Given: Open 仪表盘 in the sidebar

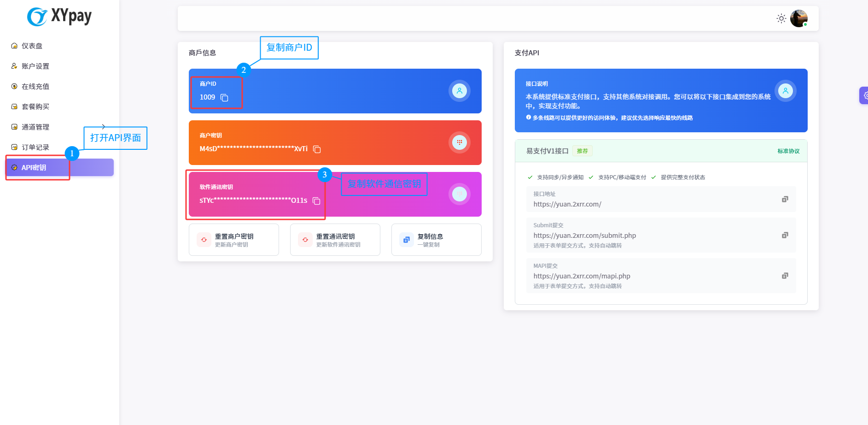Looking at the screenshot, I should [32, 46].
